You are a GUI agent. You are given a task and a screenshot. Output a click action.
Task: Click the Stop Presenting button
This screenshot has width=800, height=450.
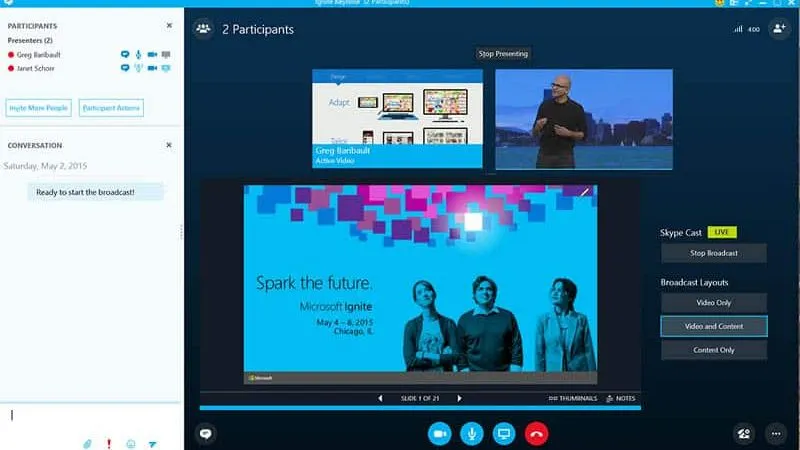click(x=503, y=54)
